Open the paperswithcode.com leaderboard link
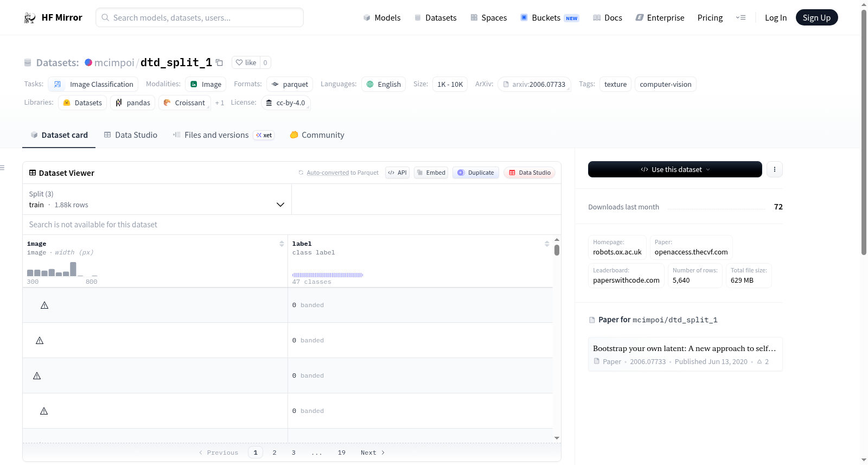Viewport: 868px width, 465px height. tap(626, 280)
